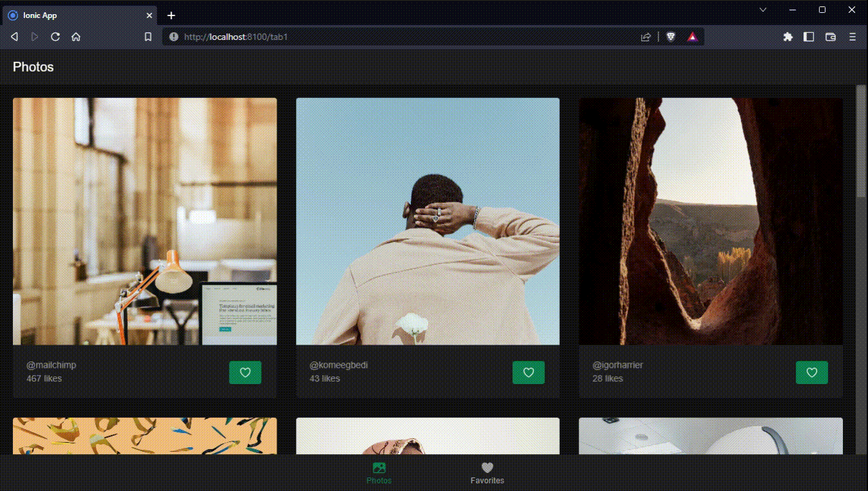The image size is (868, 491).
Task: Open Brave Rewards triangle icon
Action: pos(693,37)
